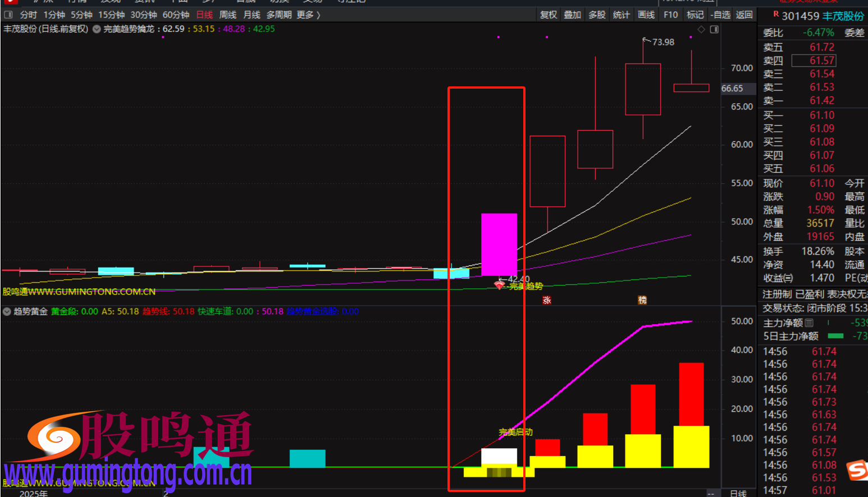The image size is (868, 497).
Task: Open the 画线 drawing tools
Action: [646, 15]
